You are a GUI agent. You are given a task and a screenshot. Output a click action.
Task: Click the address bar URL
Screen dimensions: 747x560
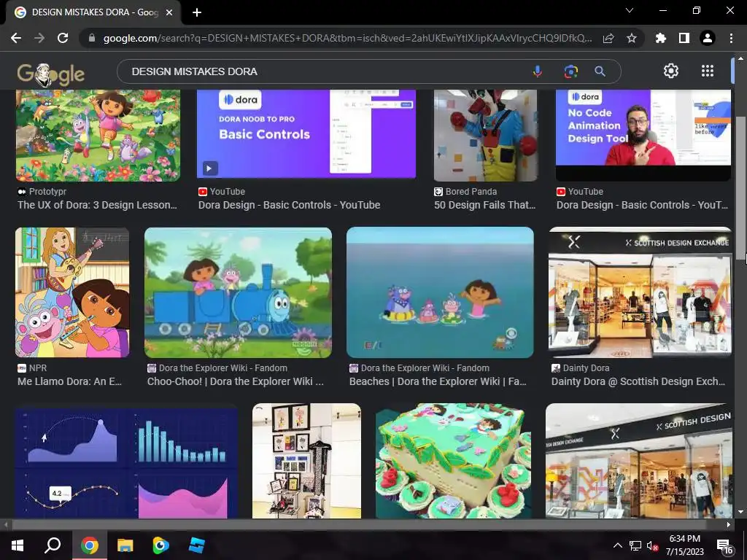(348, 38)
